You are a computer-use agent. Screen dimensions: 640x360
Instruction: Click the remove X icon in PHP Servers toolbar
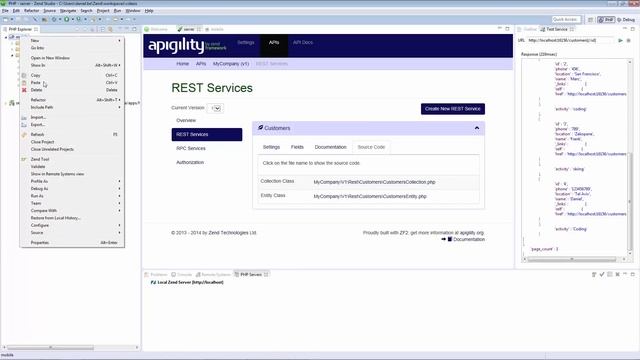coord(618,274)
